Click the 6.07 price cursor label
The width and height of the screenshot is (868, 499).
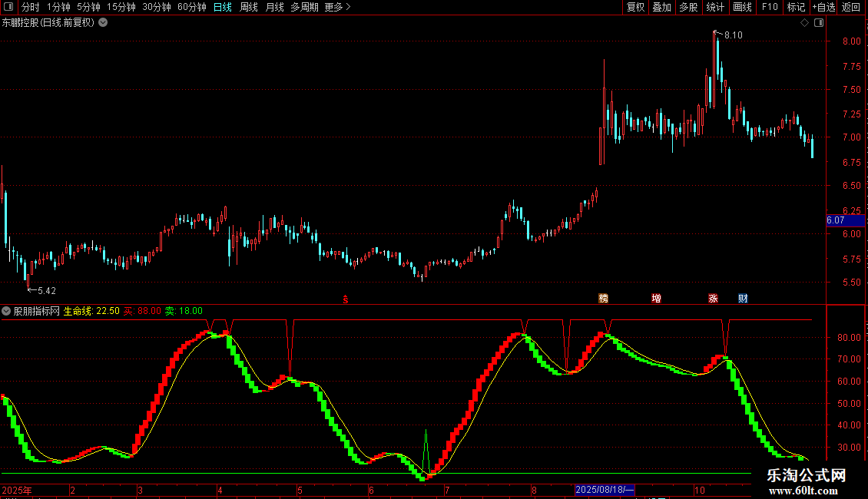pos(845,220)
